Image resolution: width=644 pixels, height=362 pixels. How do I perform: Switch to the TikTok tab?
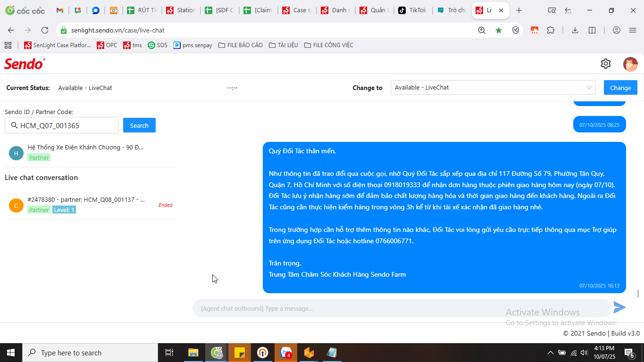coord(413,10)
